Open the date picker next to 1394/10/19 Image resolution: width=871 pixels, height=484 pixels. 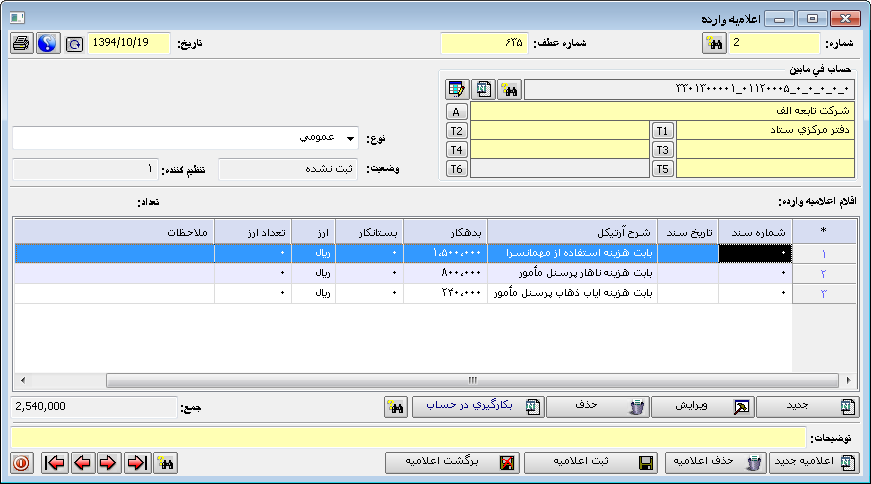pos(75,44)
